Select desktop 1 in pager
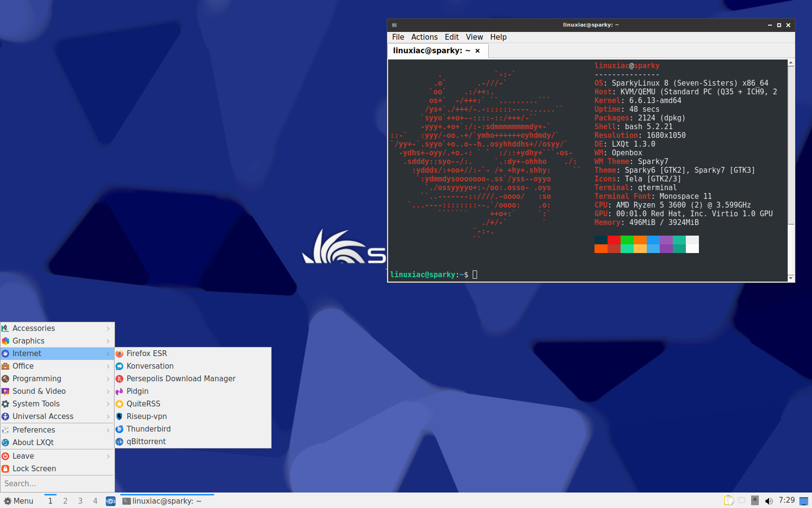This screenshot has height=508, width=812. [x=50, y=501]
